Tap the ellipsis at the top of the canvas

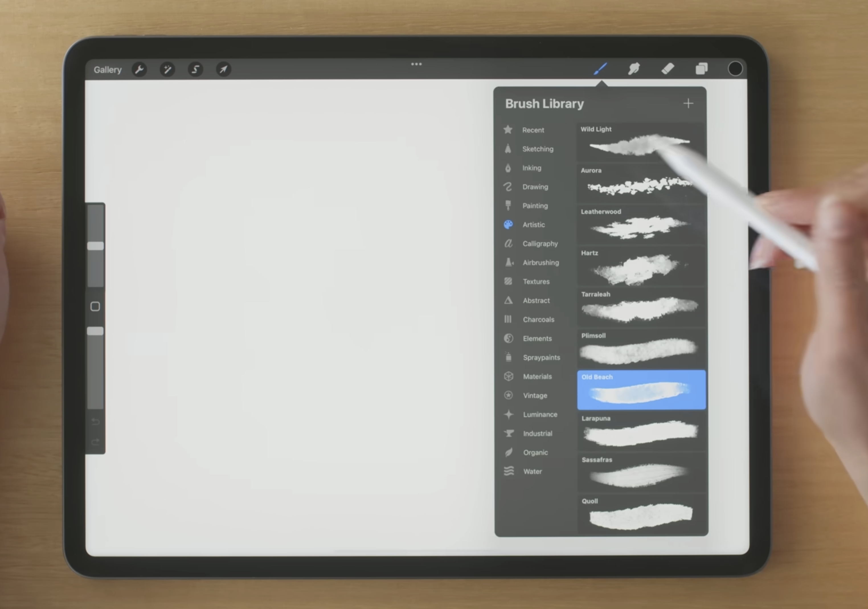pos(416,64)
